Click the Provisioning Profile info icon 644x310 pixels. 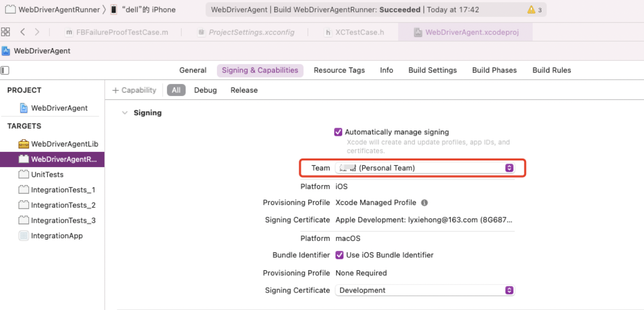424,203
